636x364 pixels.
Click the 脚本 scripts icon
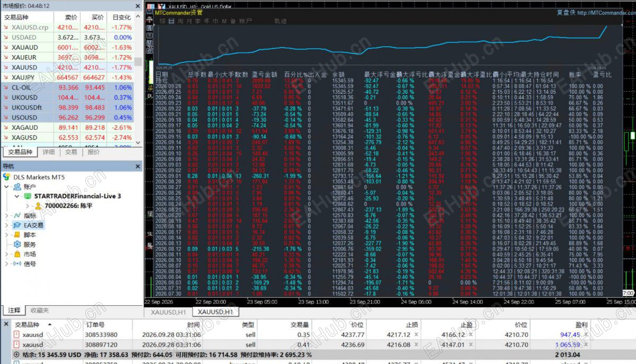17,235
